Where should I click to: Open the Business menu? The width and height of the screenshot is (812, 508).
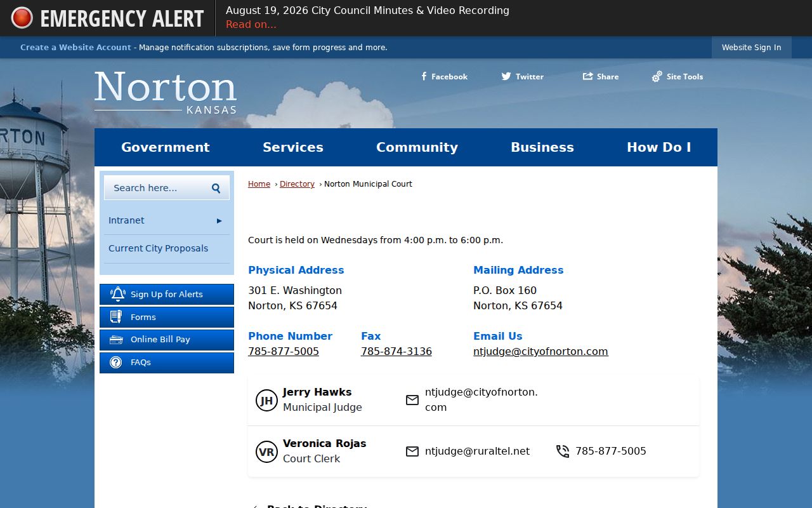(x=542, y=147)
